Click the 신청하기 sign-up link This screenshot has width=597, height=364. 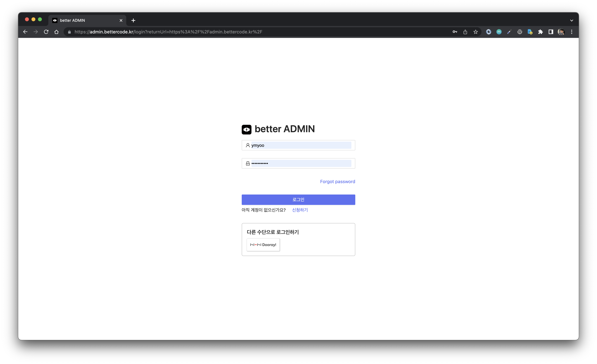coord(299,210)
